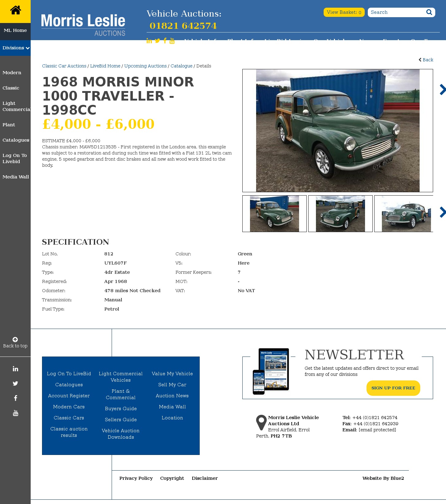This screenshot has width=446, height=504.
Task: Open the Disclaimer link
Action: [205, 478]
